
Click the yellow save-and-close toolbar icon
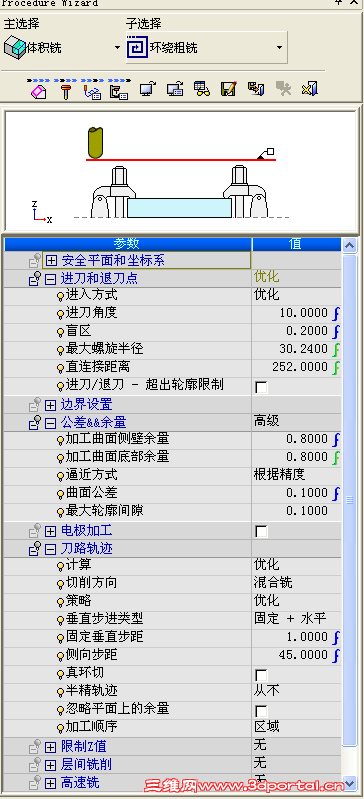tap(256, 89)
